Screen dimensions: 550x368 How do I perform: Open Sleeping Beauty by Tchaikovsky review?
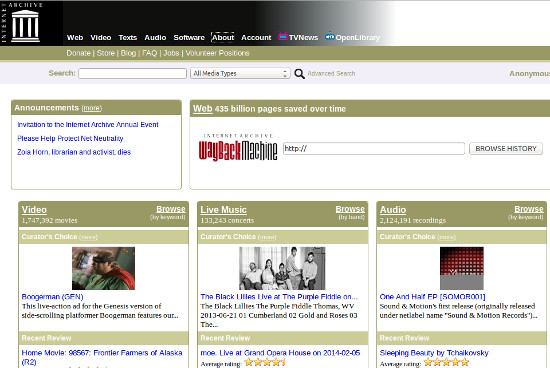[x=434, y=353]
